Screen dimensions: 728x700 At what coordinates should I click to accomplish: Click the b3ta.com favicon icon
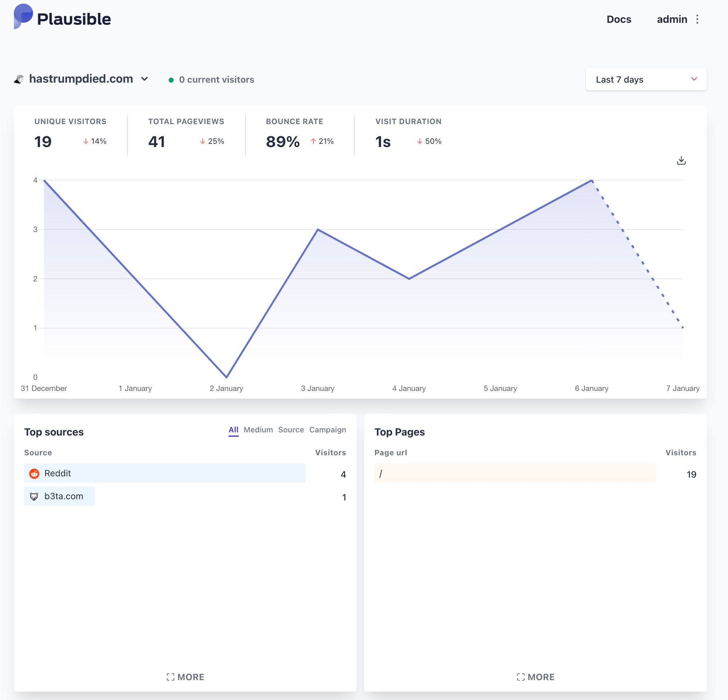point(34,497)
